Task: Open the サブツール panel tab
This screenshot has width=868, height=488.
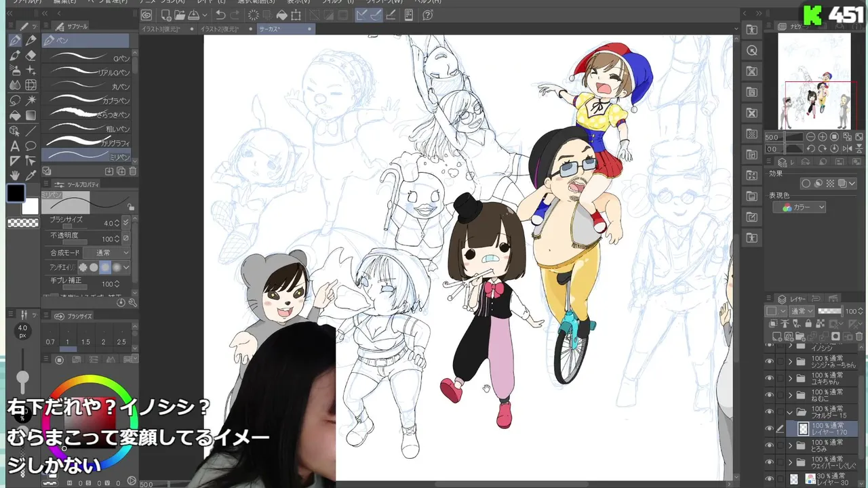Action: [68, 26]
